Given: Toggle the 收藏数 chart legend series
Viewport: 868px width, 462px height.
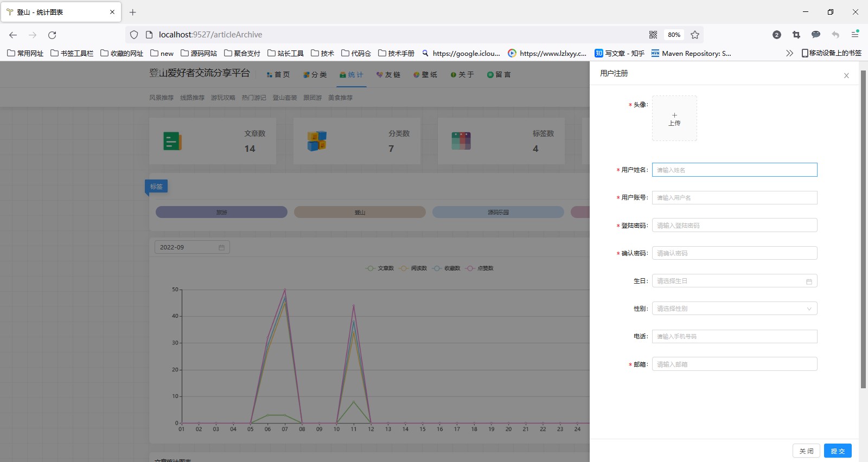Looking at the screenshot, I should click(446, 268).
